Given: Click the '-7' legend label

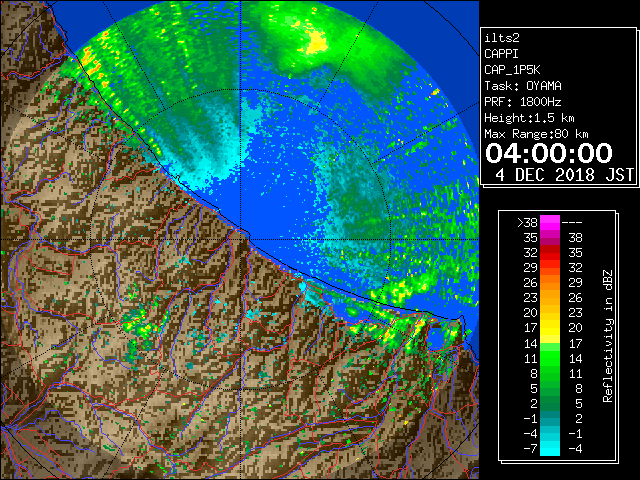Looking at the screenshot, I should point(530,448).
